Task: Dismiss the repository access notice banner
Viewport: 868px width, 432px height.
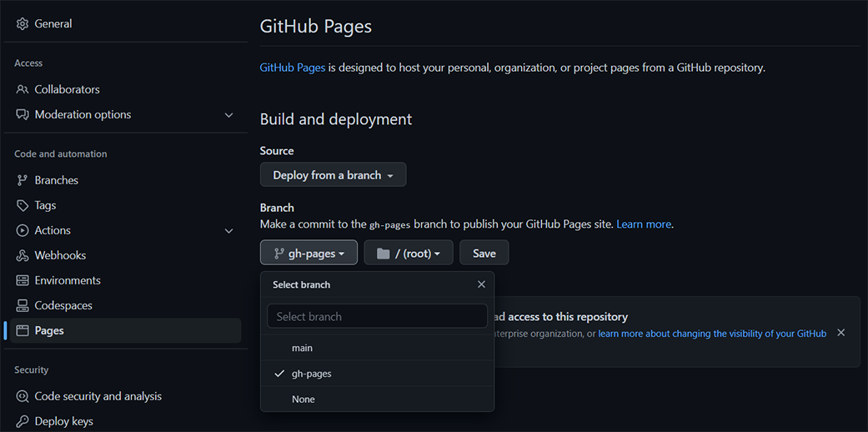Action: (x=840, y=332)
